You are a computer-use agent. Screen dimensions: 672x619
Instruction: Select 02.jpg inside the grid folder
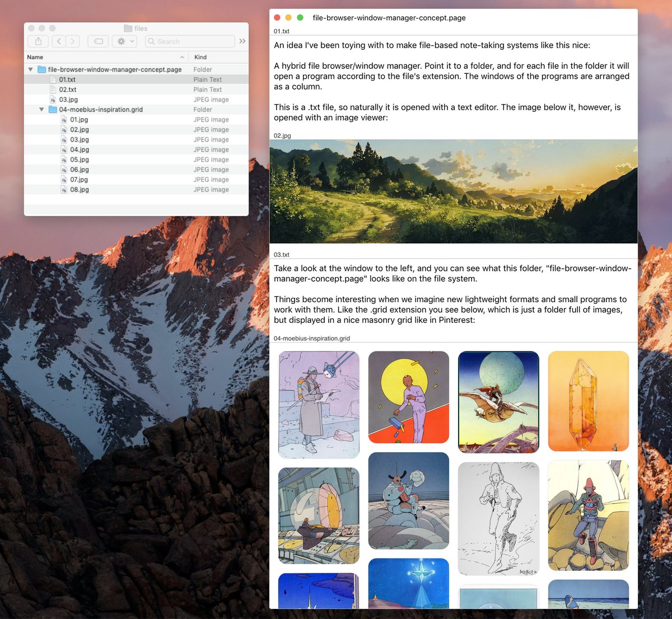coord(136,130)
